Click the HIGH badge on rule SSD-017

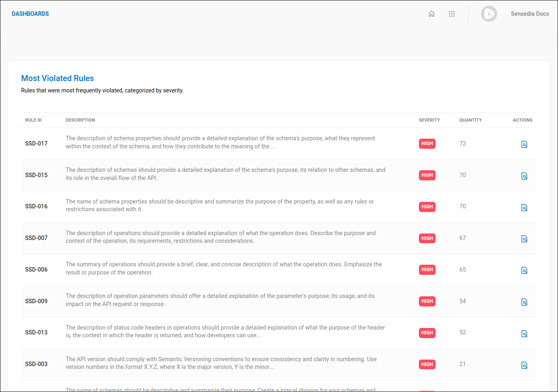pyautogui.click(x=427, y=144)
